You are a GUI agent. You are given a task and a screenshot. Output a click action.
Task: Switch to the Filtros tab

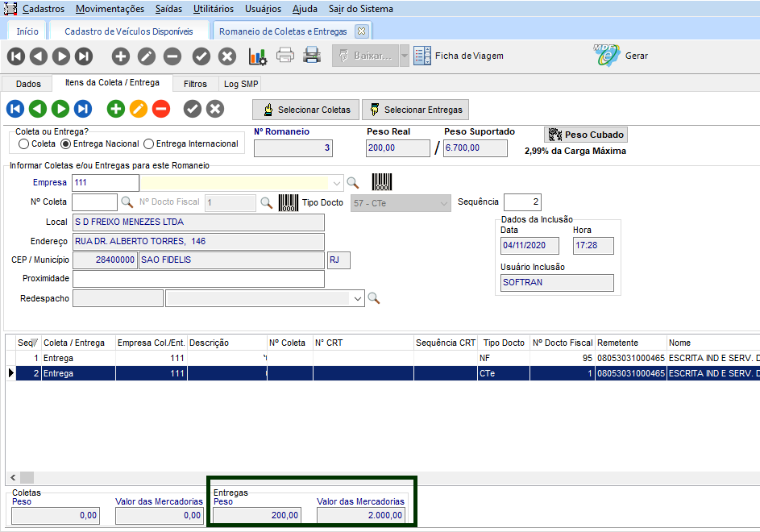pos(195,84)
